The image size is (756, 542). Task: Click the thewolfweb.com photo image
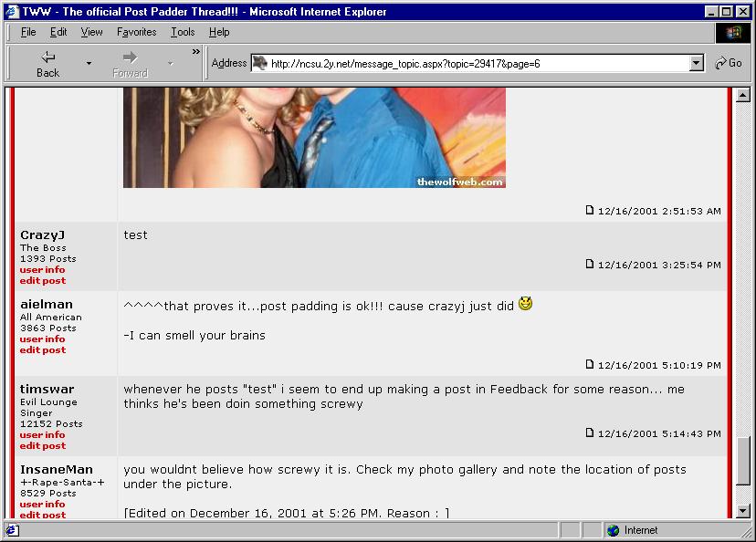[314, 137]
